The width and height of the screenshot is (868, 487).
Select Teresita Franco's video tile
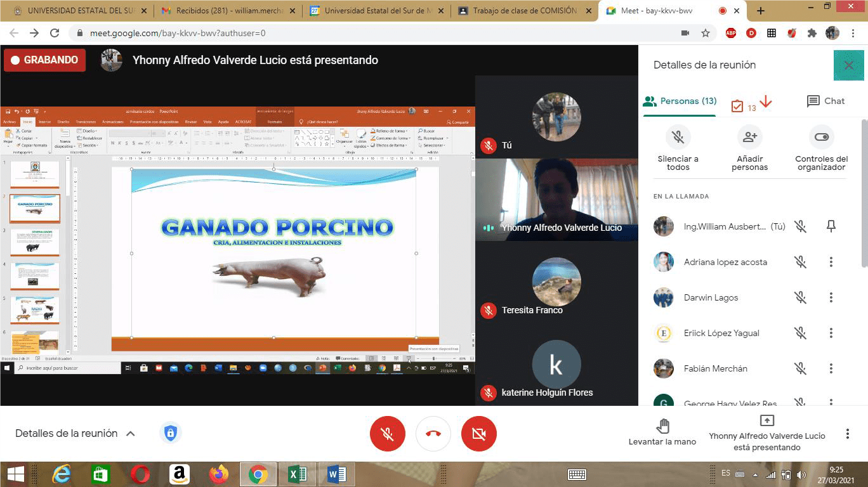[556, 282]
